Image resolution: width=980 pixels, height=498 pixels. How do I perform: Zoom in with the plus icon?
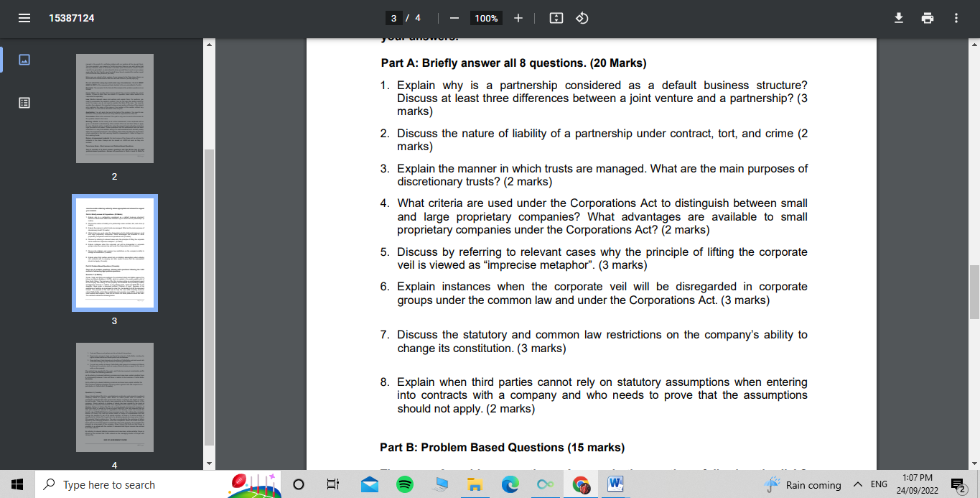518,18
